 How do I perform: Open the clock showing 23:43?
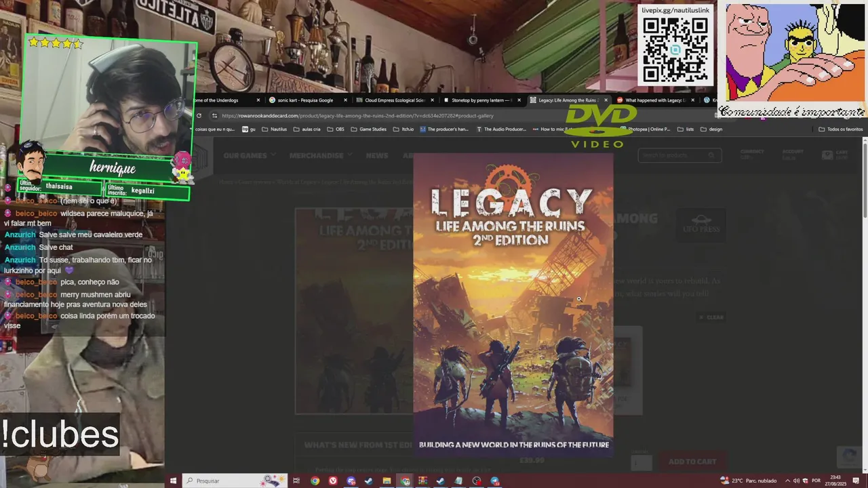pos(835,481)
